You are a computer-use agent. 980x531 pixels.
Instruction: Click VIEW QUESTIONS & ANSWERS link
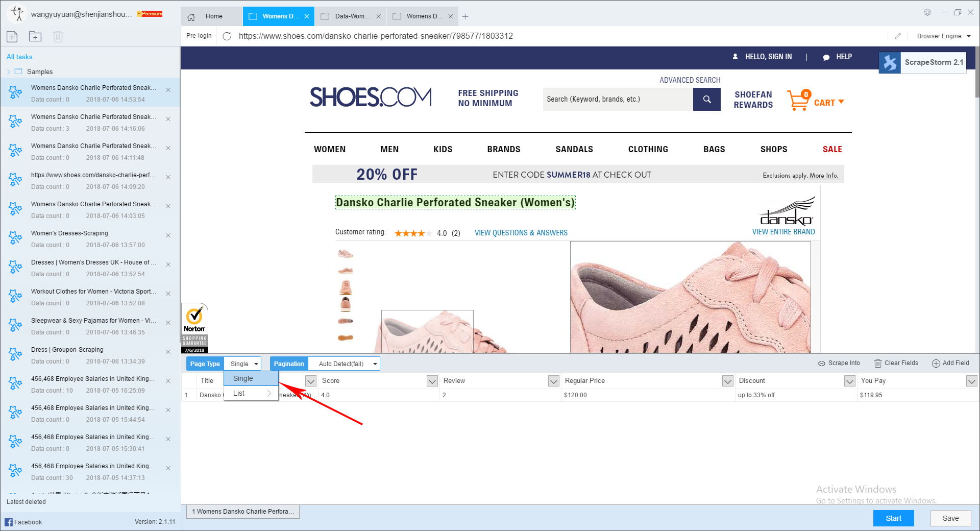(521, 233)
